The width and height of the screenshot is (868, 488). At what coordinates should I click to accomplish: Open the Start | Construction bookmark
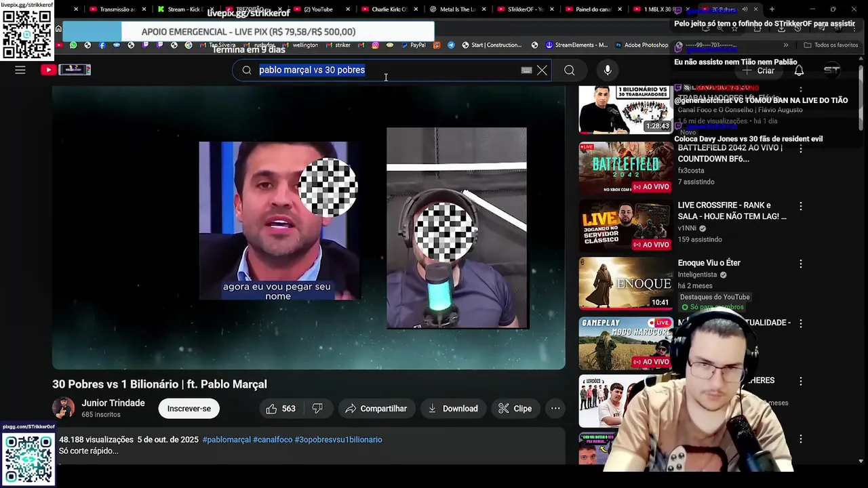point(492,45)
